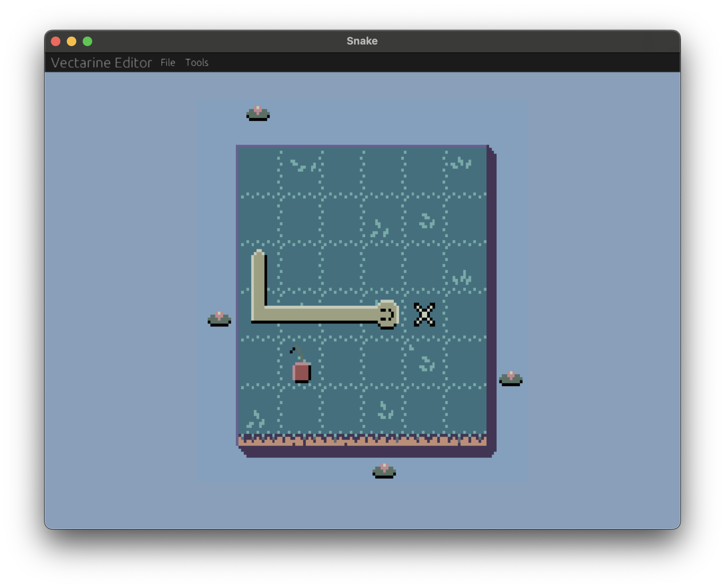
Task: Click the snake's smiling head
Action: point(388,314)
